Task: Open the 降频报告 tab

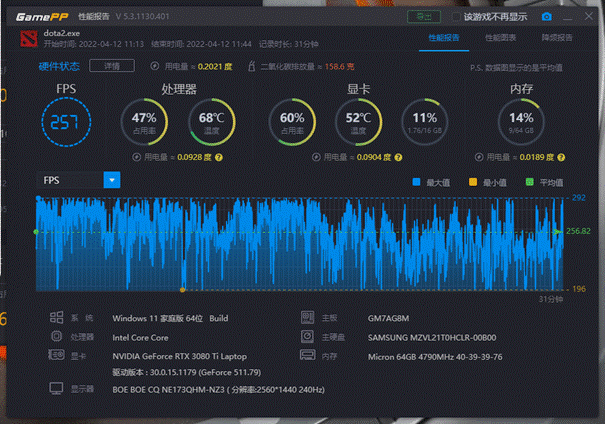Action: click(557, 38)
